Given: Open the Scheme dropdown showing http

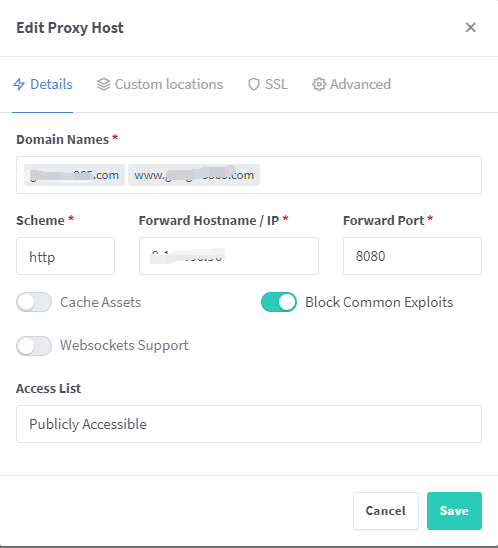Looking at the screenshot, I should point(65,256).
